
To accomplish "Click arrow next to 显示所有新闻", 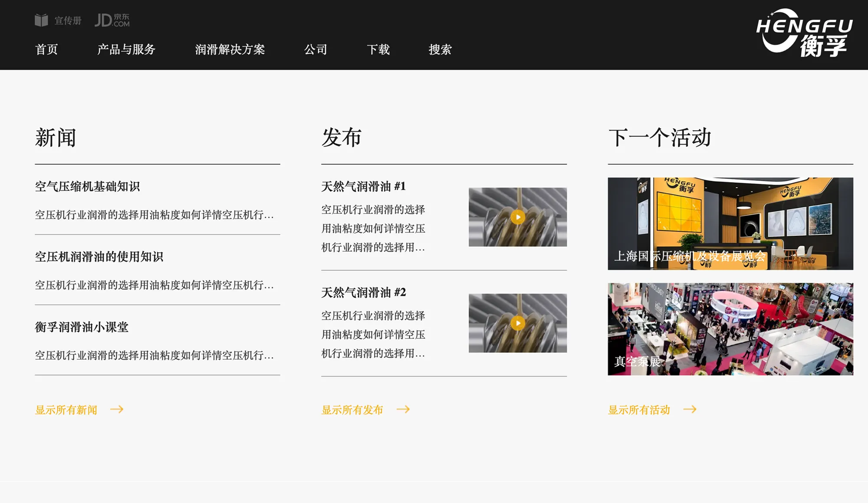I will (117, 409).
